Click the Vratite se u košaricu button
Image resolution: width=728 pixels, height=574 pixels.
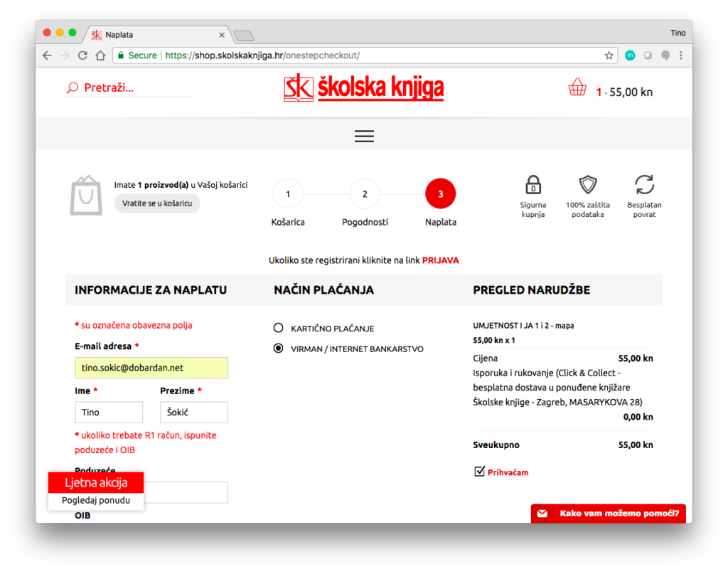[x=157, y=203]
